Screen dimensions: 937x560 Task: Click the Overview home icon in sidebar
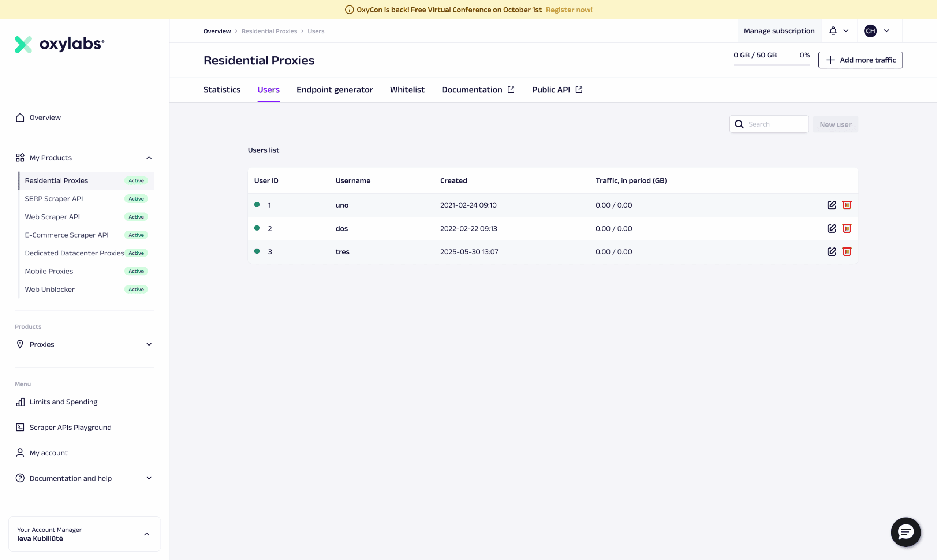20,117
